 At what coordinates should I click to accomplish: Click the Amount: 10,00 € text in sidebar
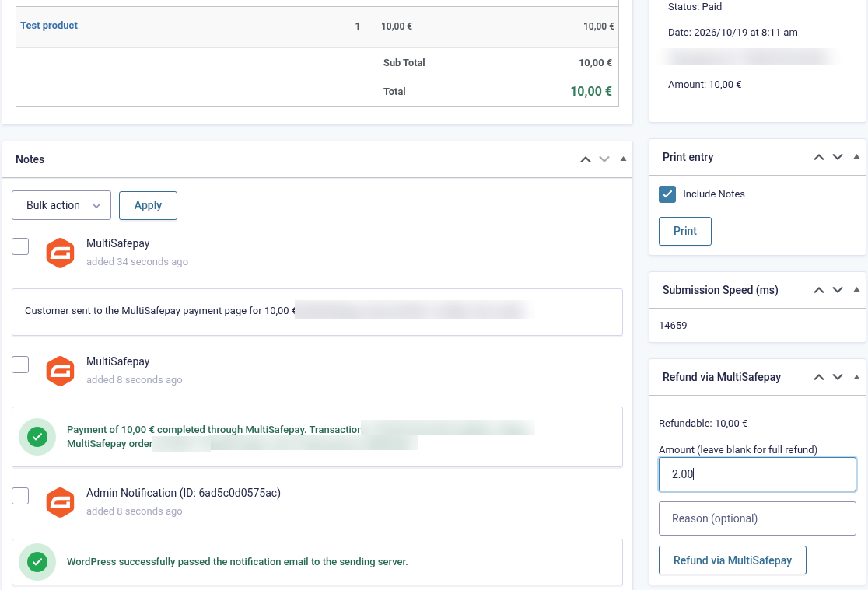[x=704, y=85]
